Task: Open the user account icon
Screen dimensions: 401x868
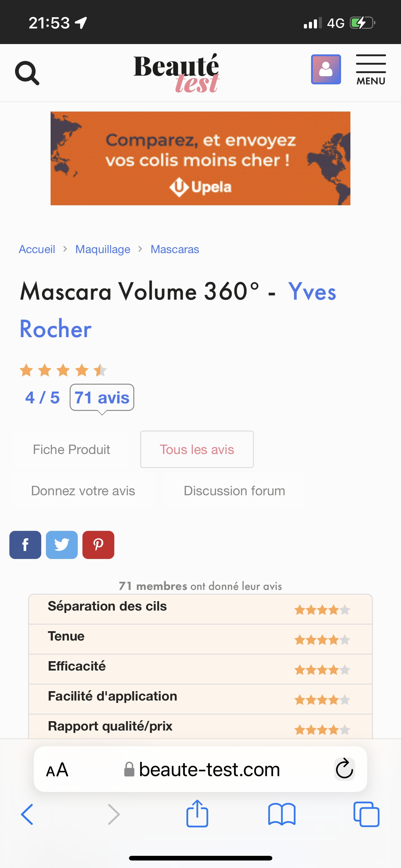Action: click(x=326, y=69)
